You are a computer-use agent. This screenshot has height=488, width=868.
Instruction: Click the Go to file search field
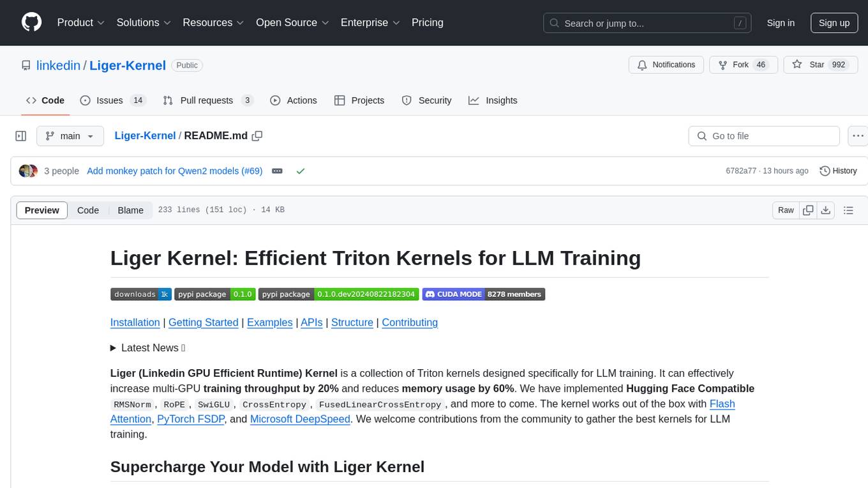[x=764, y=136]
